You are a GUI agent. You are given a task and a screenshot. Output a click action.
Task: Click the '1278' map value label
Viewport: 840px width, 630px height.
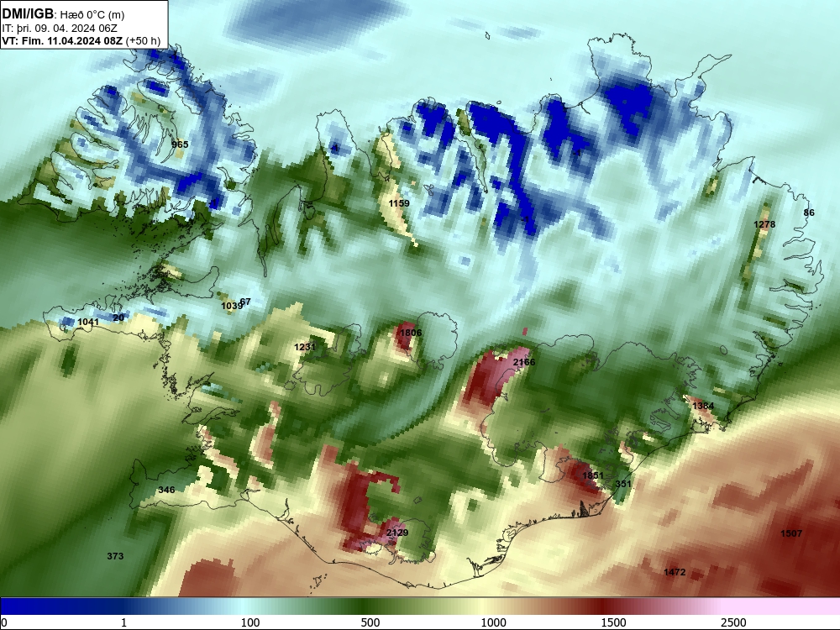(x=764, y=224)
